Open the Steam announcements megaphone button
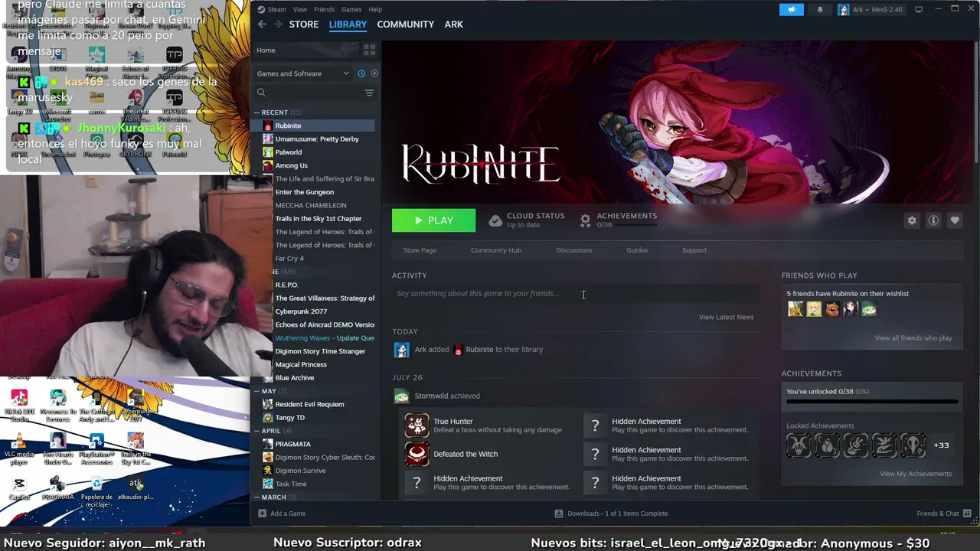This screenshot has width=980, height=551. coord(792,9)
